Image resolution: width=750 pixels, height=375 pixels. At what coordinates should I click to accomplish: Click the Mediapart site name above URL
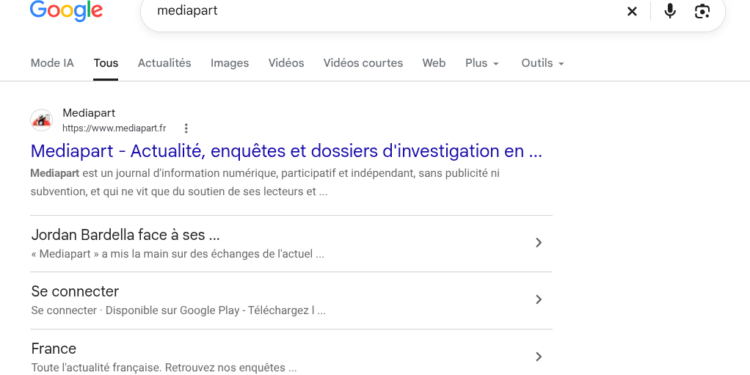pyautogui.click(x=89, y=113)
